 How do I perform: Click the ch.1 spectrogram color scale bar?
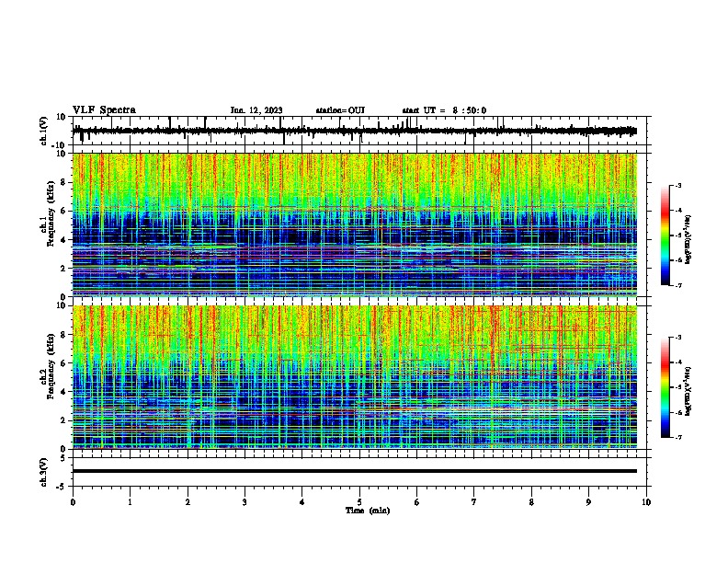point(665,236)
